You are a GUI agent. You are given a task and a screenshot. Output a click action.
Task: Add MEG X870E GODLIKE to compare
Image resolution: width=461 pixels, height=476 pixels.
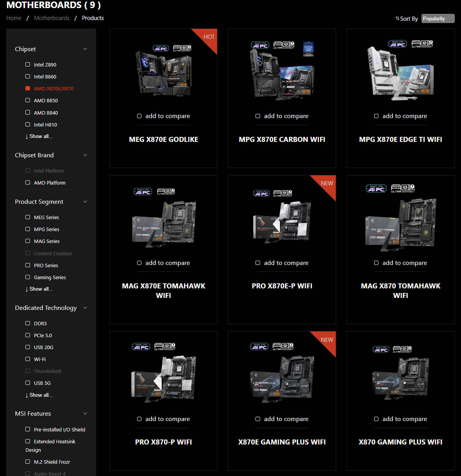coord(139,116)
